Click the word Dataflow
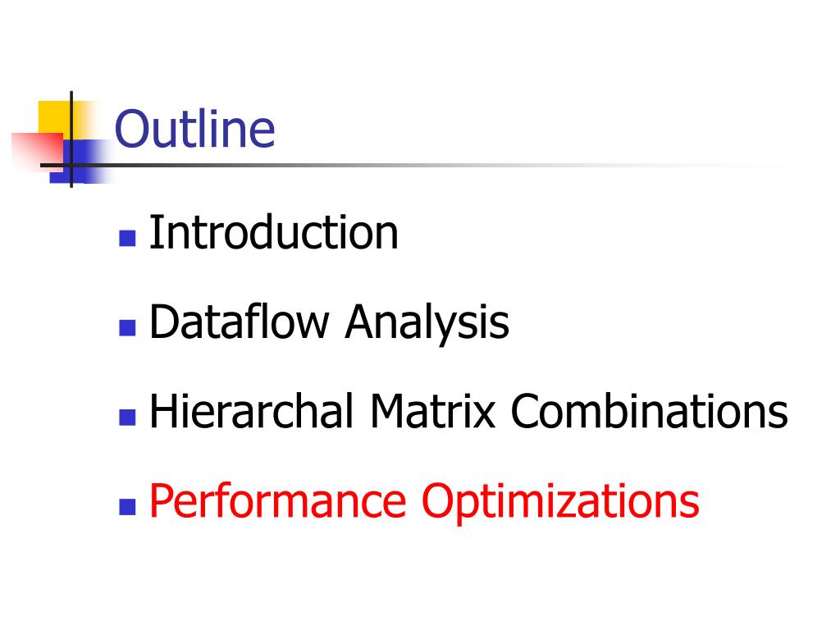Screen dimensions: 840x630 click(x=239, y=322)
